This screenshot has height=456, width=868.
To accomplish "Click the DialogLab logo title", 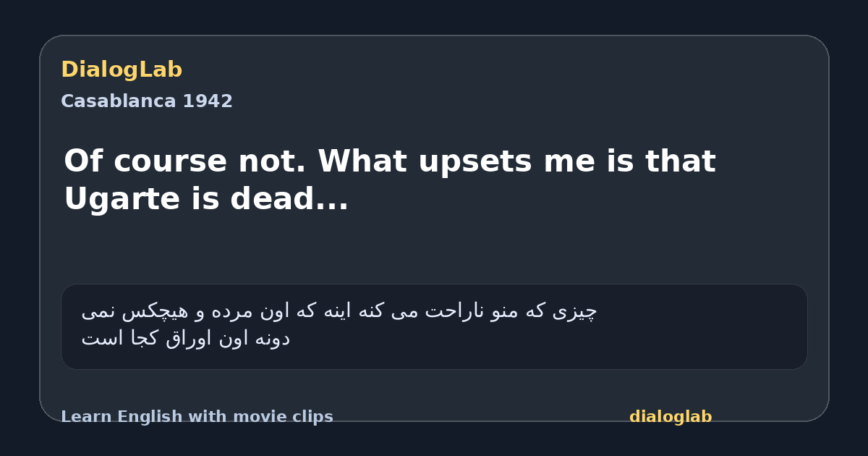I will pos(122,70).
